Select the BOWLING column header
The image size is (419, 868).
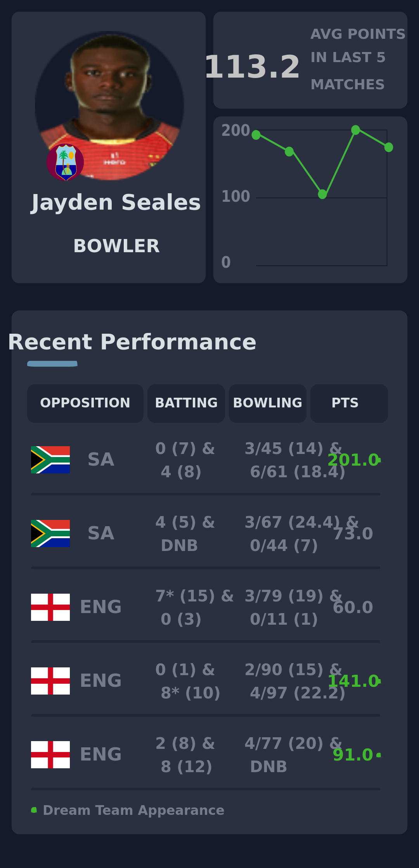point(268,404)
